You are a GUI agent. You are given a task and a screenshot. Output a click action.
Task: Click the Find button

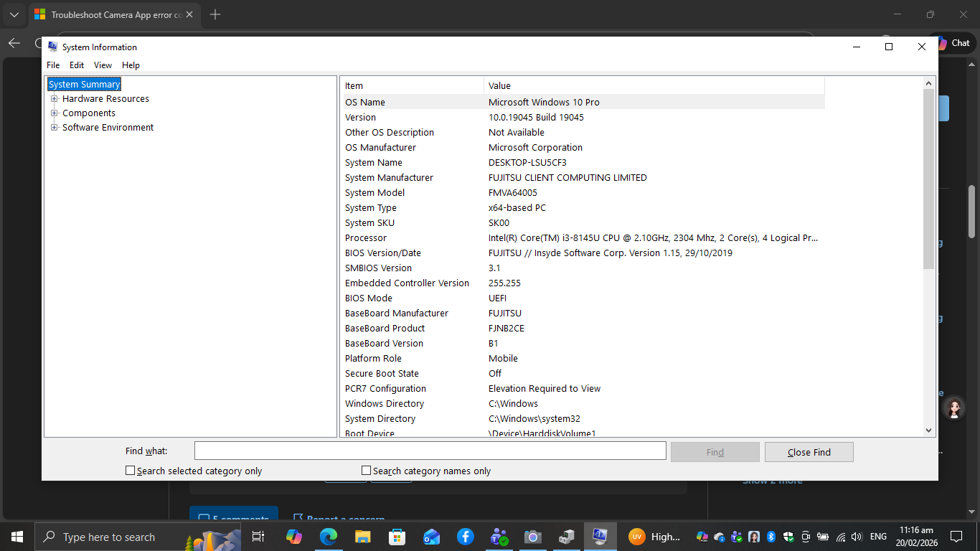pyautogui.click(x=715, y=452)
